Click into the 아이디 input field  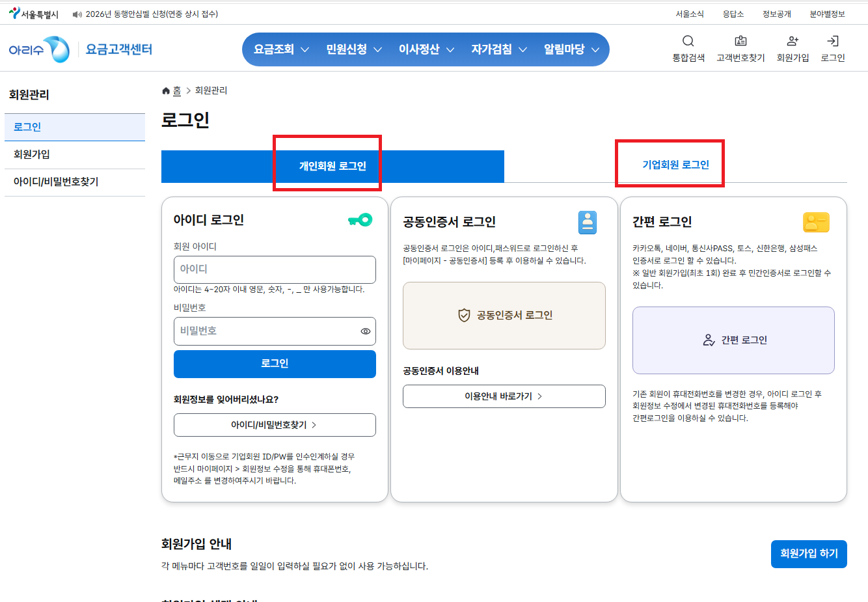click(x=275, y=269)
